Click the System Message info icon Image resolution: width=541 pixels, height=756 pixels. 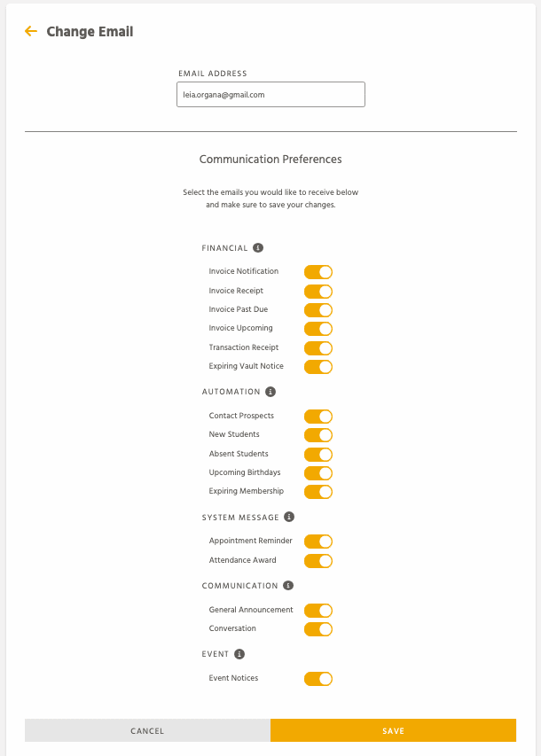point(289,517)
